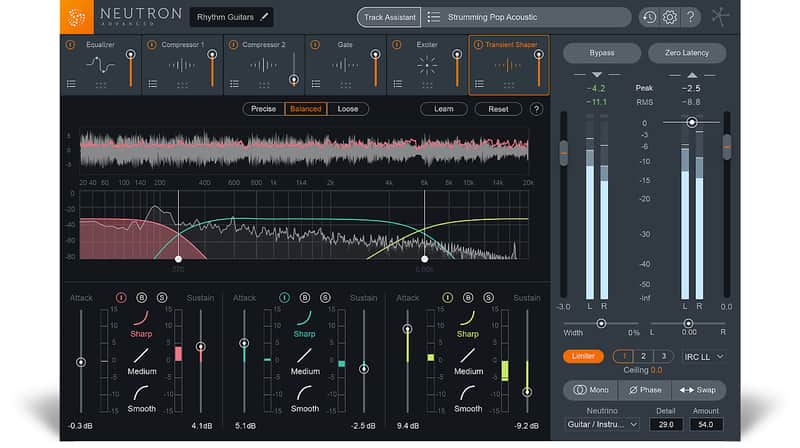Bypass band 2 with its B button
800x448 pixels.
click(305, 297)
